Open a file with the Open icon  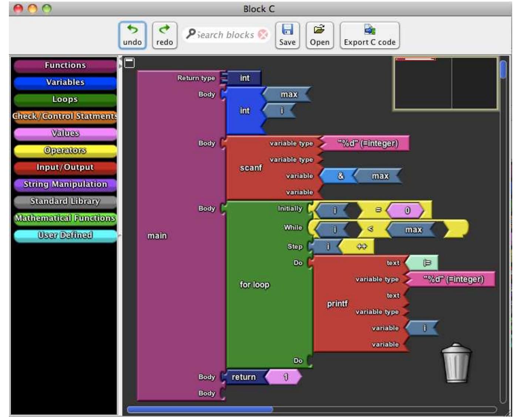(x=319, y=35)
